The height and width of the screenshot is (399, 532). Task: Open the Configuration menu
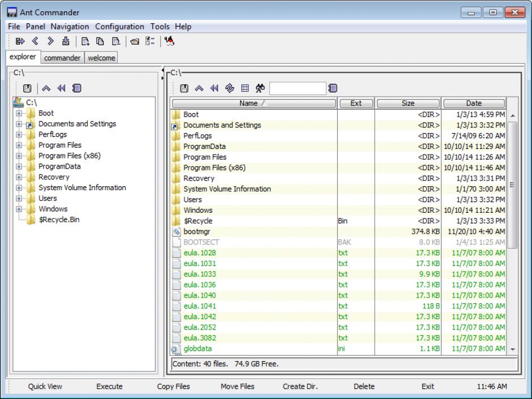(119, 27)
